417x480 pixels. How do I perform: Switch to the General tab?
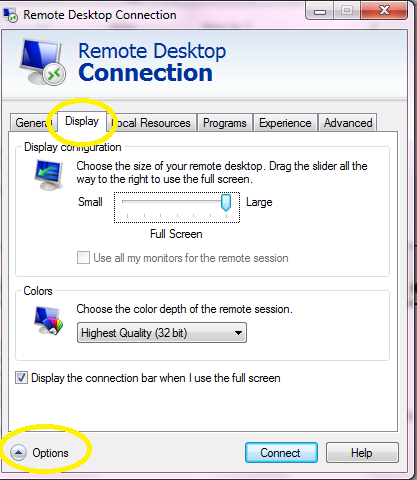[33, 123]
